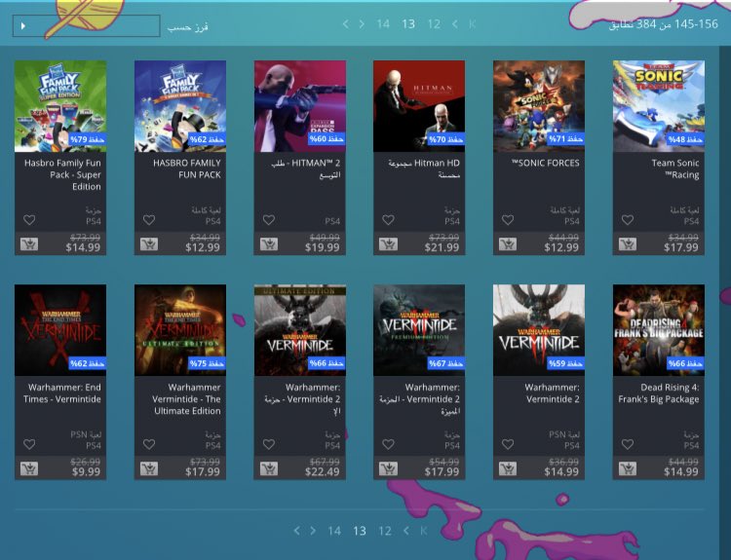
Task: Add Dead Rising 4 Frank's Big Package to cart
Action: pos(628,468)
